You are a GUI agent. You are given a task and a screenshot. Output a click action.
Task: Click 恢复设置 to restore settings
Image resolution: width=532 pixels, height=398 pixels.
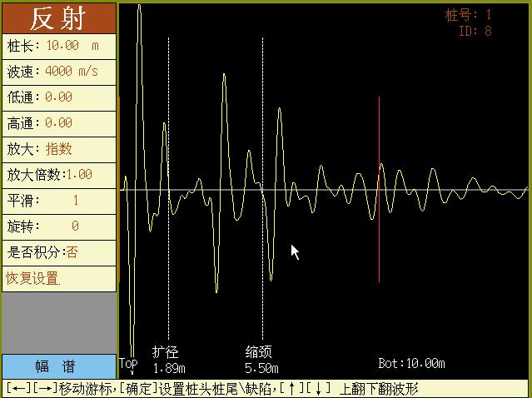34,278
